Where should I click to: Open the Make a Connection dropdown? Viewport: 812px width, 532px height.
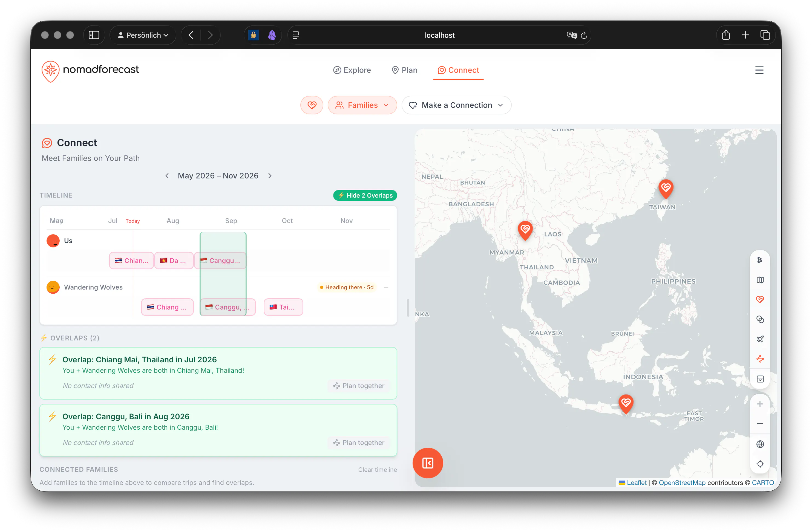tap(456, 105)
